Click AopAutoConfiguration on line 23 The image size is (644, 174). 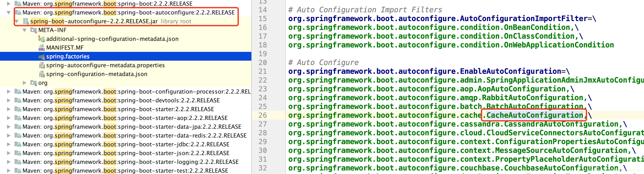click(x=521, y=89)
